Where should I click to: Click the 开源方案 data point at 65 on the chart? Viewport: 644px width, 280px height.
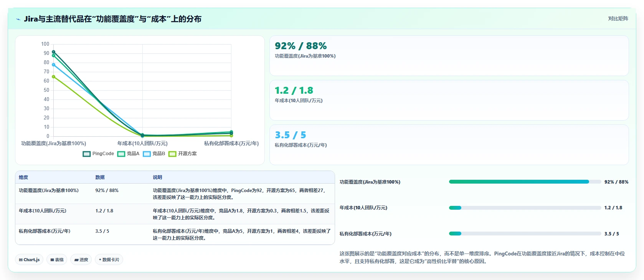(54, 77)
